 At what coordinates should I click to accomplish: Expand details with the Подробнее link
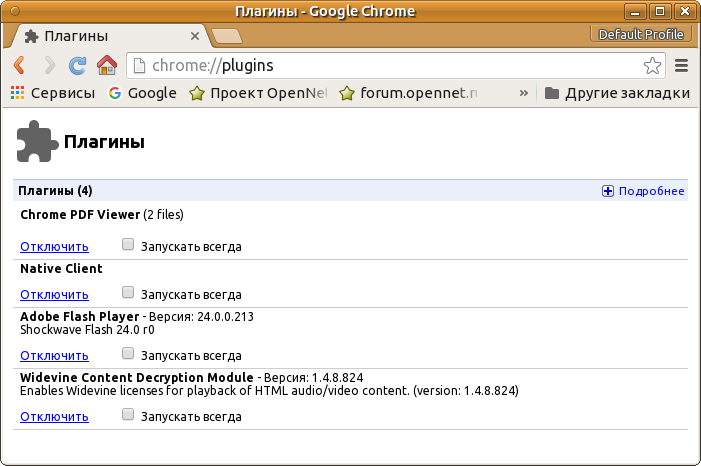[643, 191]
